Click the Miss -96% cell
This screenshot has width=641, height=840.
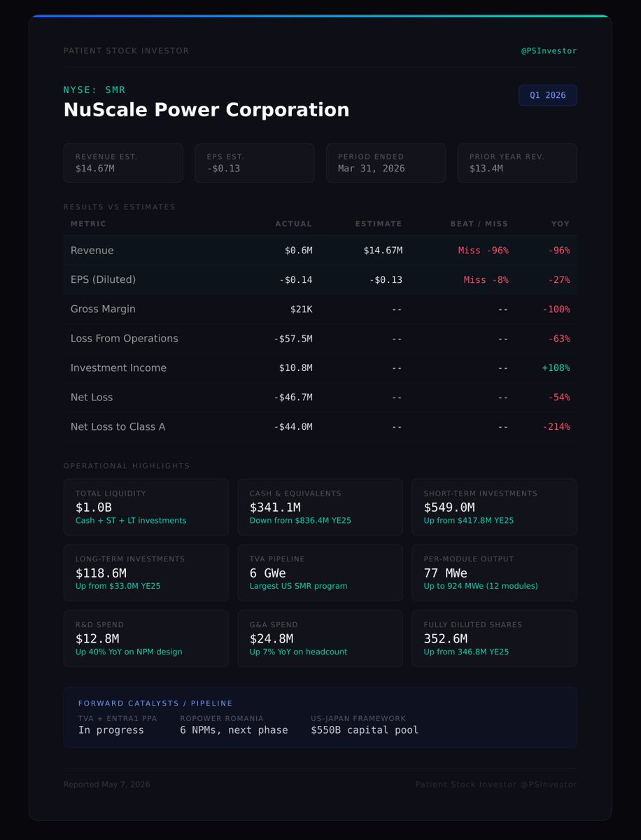pyautogui.click(x=484, y=251)
